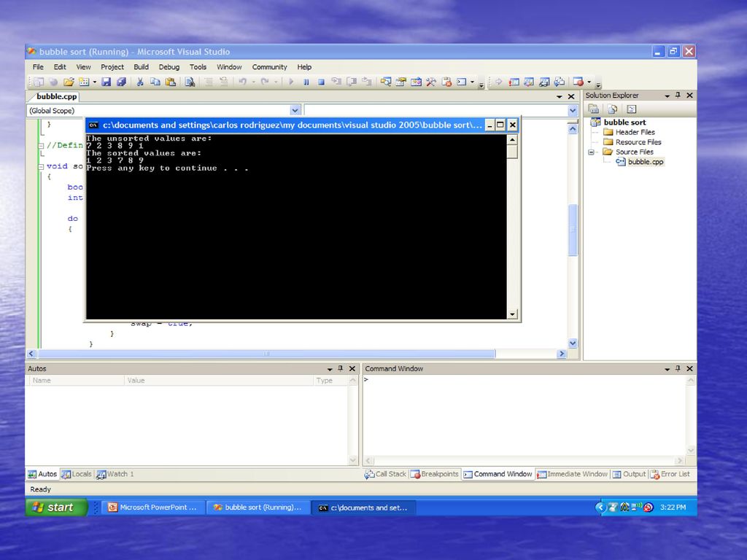Open the Debug menu
The width and height of the screenshot is (747, 560).
pyautogui.click(x=169, y=67)
